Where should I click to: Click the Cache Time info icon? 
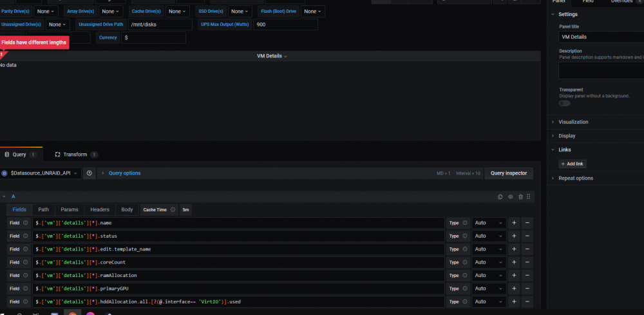[x=173, y=210]
